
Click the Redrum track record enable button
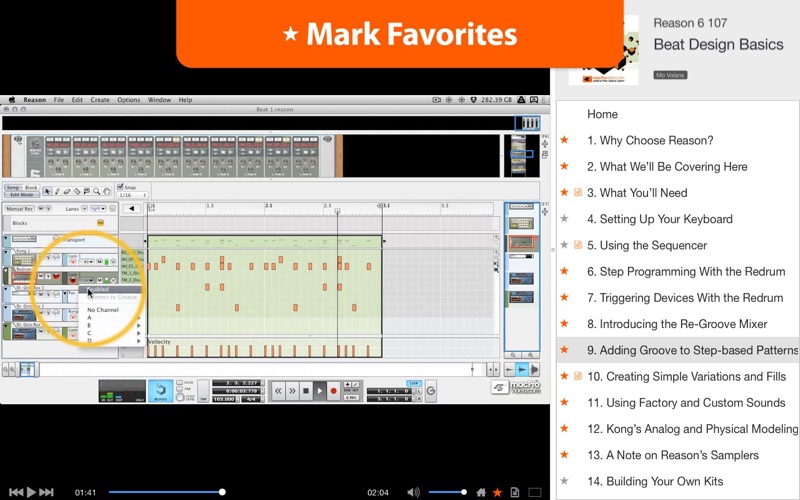click(57, 277)
